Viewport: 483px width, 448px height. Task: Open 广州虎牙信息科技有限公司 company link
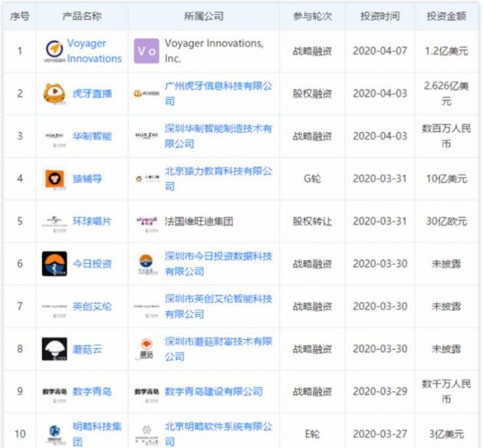pos(219,94)
